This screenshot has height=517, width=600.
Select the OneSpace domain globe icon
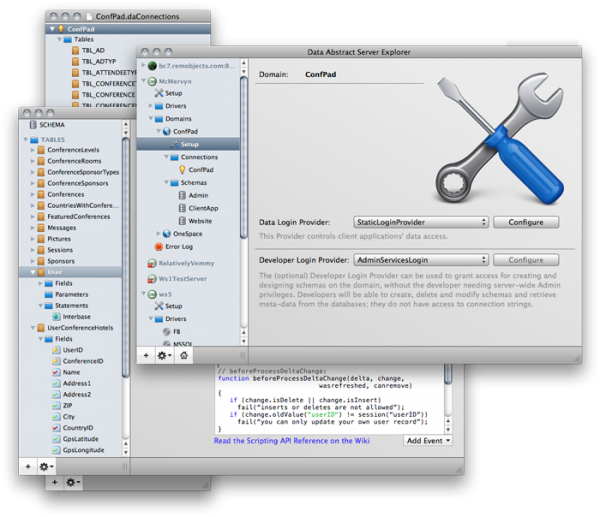pos(169,233)
